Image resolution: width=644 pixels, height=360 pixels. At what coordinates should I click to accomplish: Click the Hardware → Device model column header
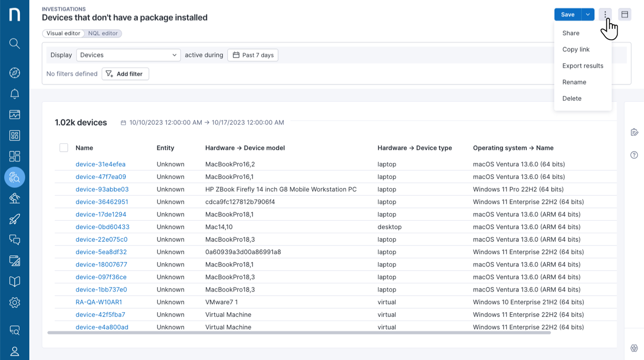[x=245, y=148]
